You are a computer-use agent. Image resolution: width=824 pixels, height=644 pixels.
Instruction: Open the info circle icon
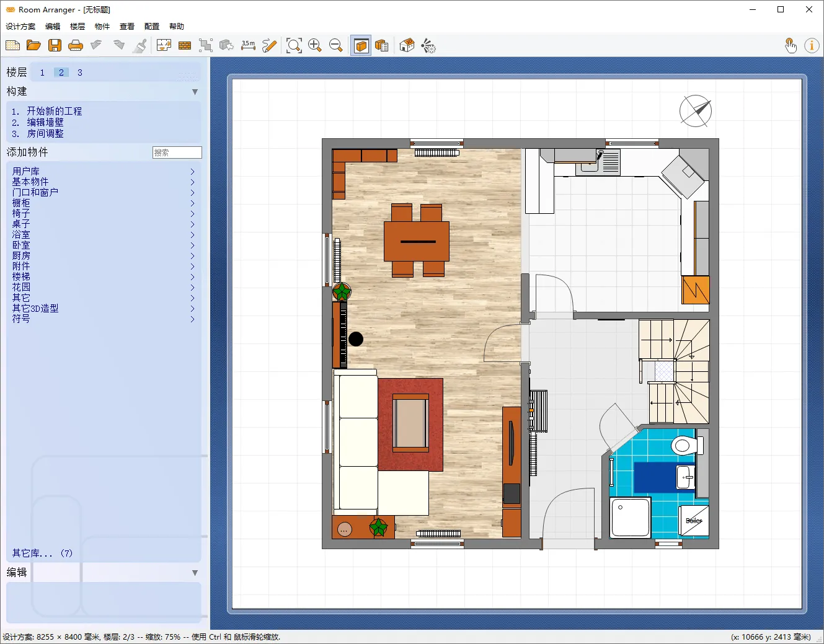812,45
